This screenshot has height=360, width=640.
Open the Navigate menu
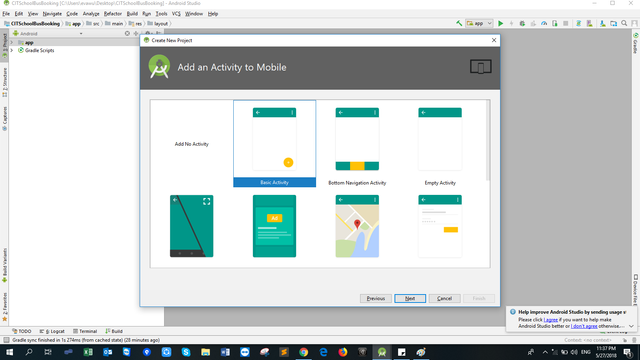(x=52, y=13)
